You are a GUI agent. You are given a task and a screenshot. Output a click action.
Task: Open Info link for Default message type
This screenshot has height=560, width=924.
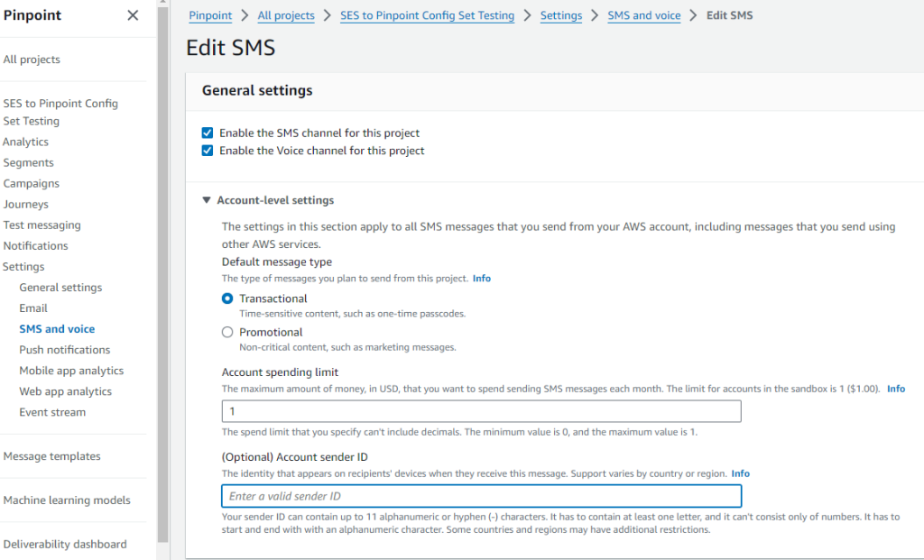pyautogui.click(x=482, y=279)
